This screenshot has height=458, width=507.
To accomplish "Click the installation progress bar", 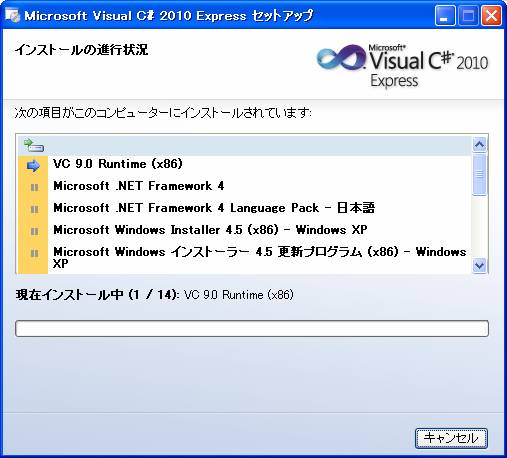I will click(x=252, y=328).
